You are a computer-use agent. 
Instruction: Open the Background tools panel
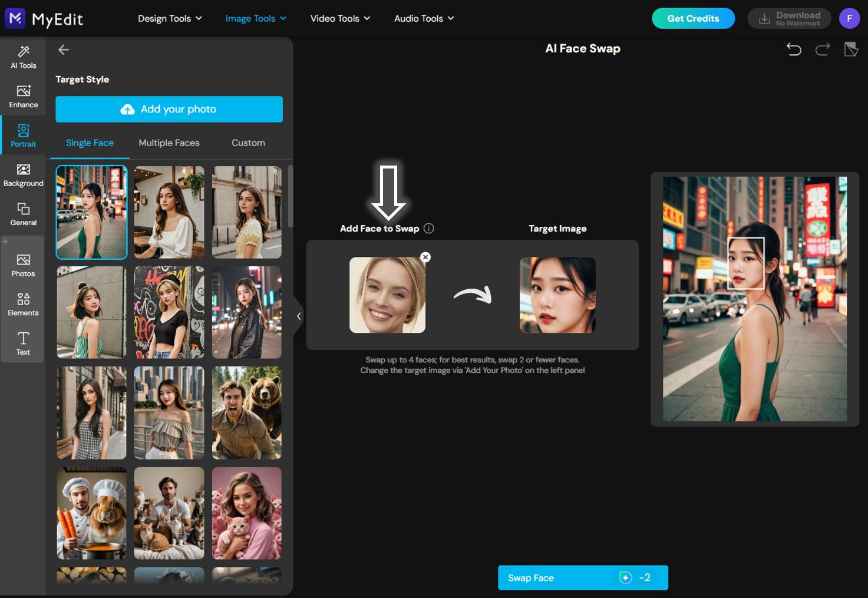[24, 175]
